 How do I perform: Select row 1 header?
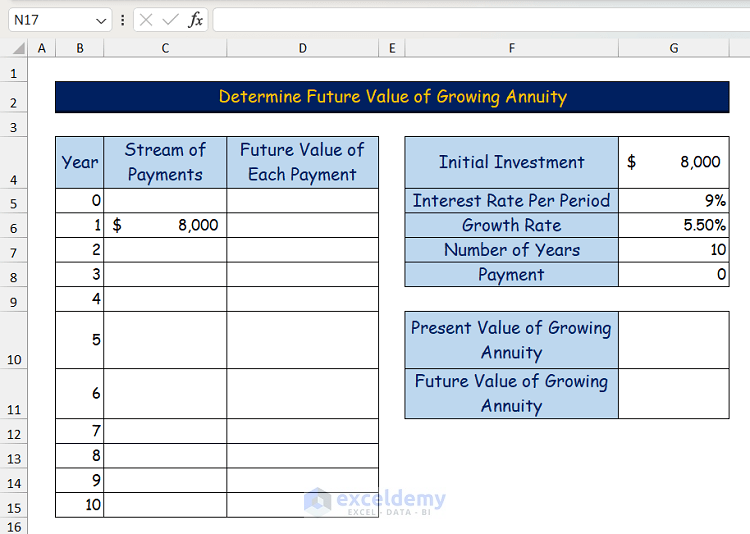[x=13, y=70]
